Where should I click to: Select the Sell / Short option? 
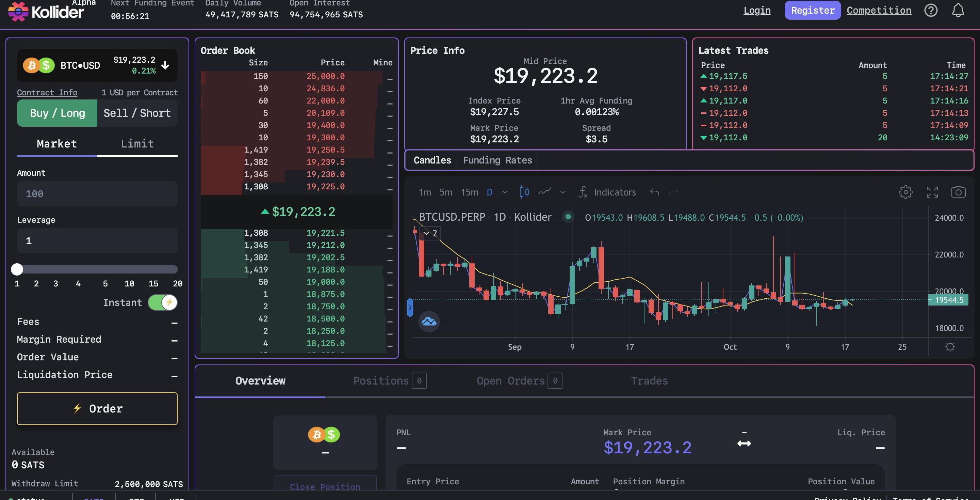[137, 113]
